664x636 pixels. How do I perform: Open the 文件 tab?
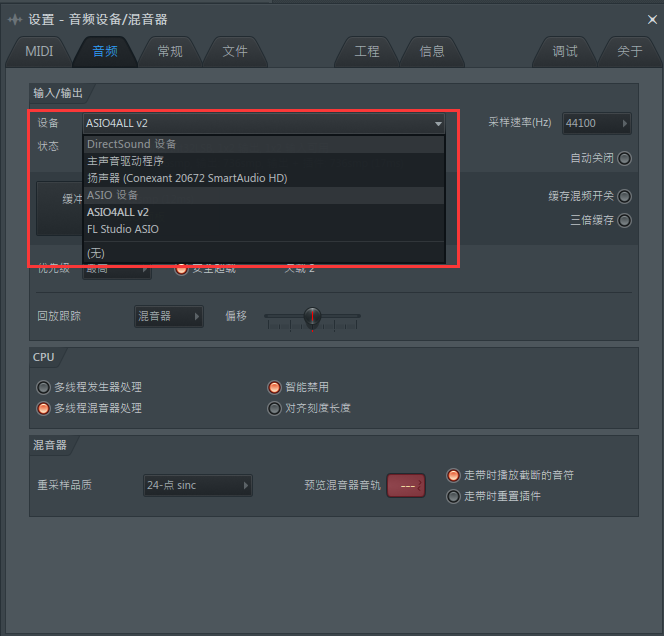point(235,52)
